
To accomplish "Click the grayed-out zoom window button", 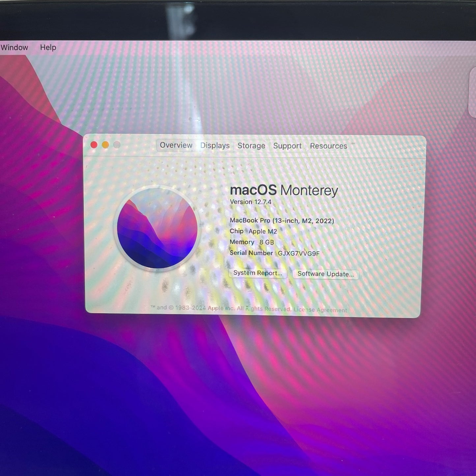I will tap(117, 145).
